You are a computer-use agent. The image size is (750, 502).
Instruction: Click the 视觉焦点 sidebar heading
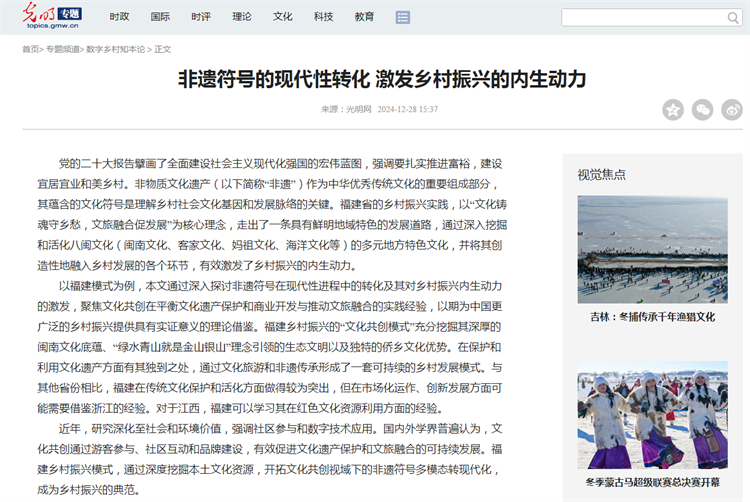[x=601, y=175]
